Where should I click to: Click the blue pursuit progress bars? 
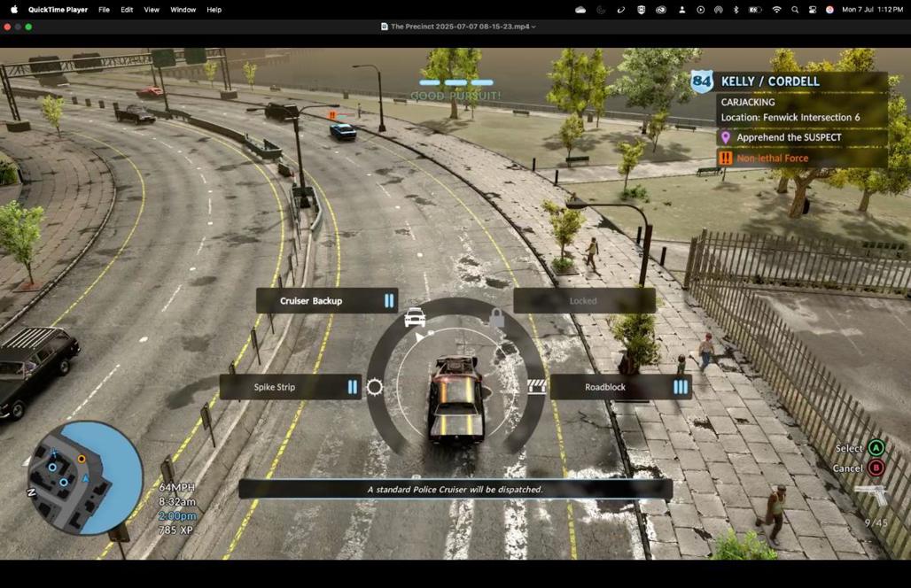click(x=456, y=82)
